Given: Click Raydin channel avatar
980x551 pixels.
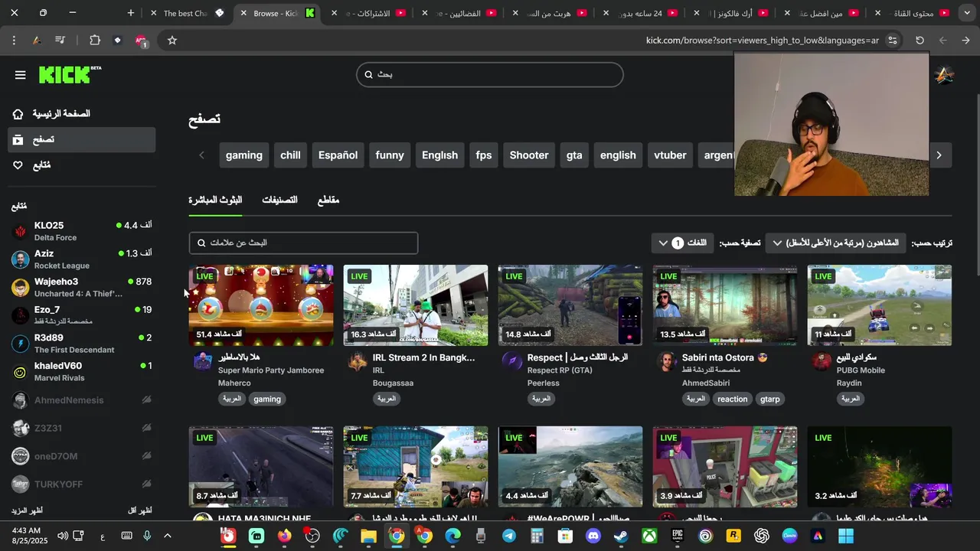Looking at the screenshot, I should click(822, 361).
